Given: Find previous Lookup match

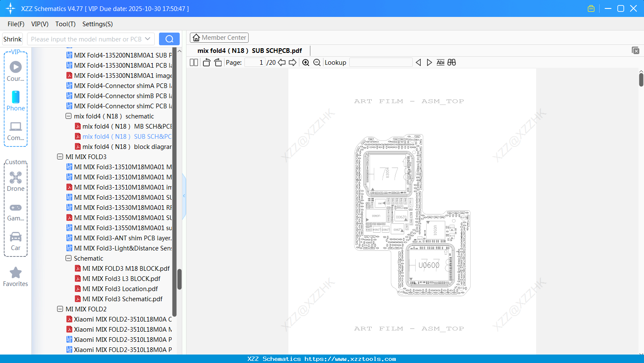Looking at the screenshot, I should click(x=418, y=63).
